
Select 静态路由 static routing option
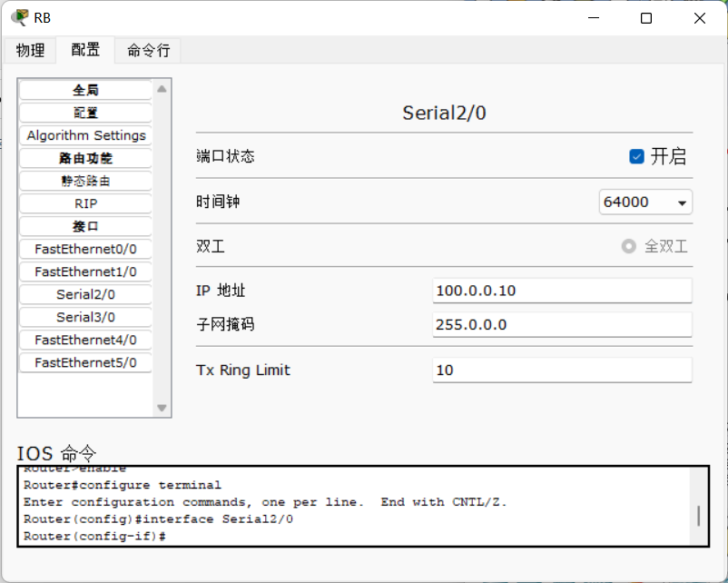(x=86, y=181)
